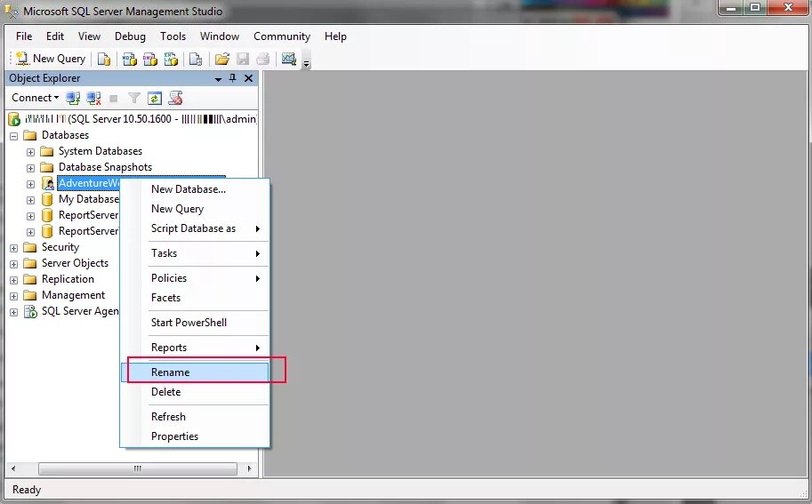
Task: Click the Open File folder icon
Action: click(x=222, y=59)
